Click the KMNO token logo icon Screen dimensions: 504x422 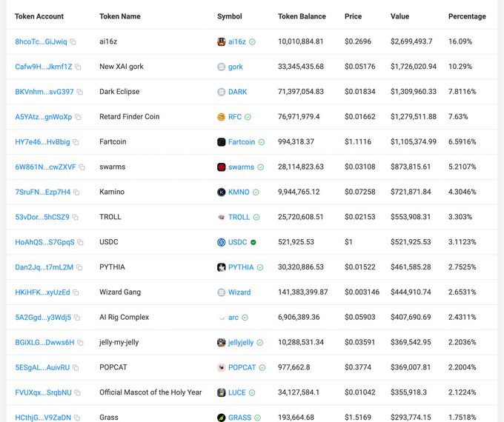pos(221,192)
